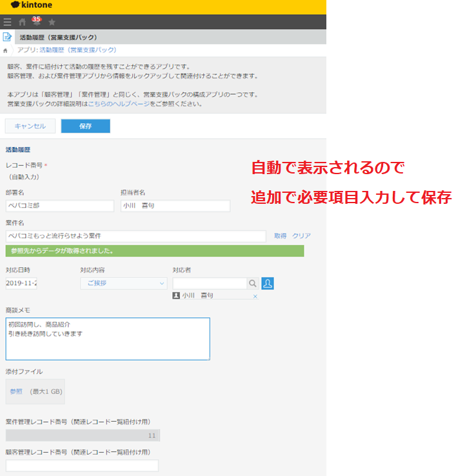Click 参照 to attach a file
456x476 pixels.
pos(16,391)
